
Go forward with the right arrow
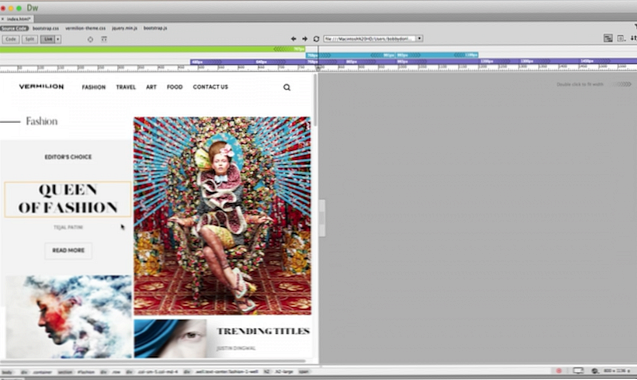305,39
